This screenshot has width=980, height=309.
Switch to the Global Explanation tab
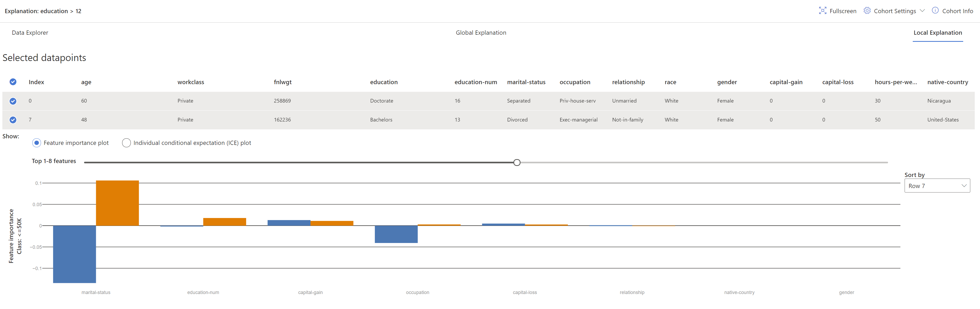481,32
